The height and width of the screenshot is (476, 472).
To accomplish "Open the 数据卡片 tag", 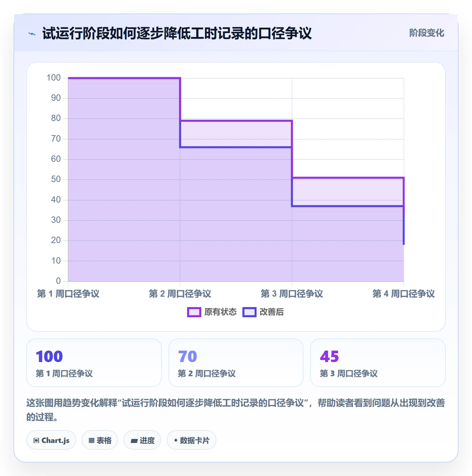I will [x=191, y=440].
